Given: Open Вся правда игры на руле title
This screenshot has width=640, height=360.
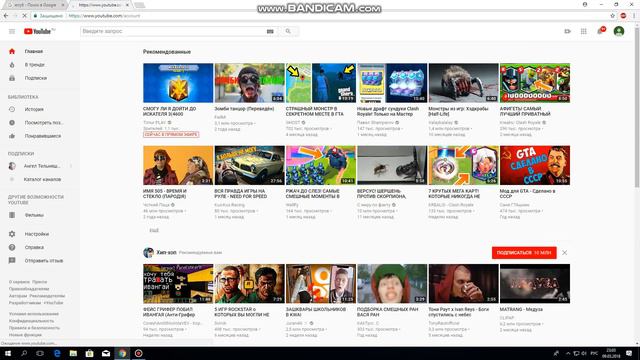Looking at the screenshot, I should click(x=240, y=194).
